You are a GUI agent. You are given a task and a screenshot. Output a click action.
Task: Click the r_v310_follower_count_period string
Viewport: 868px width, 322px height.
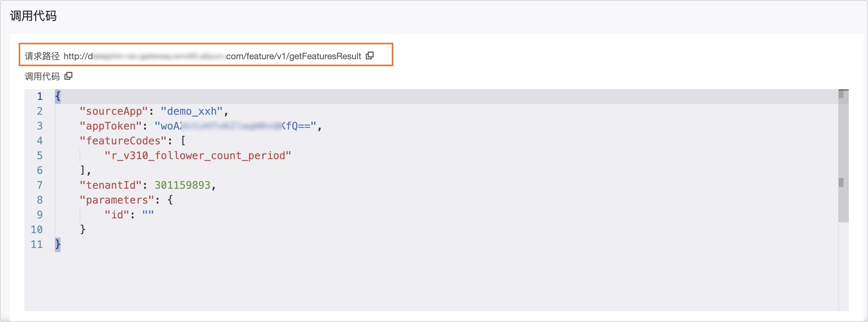point(198,156)
